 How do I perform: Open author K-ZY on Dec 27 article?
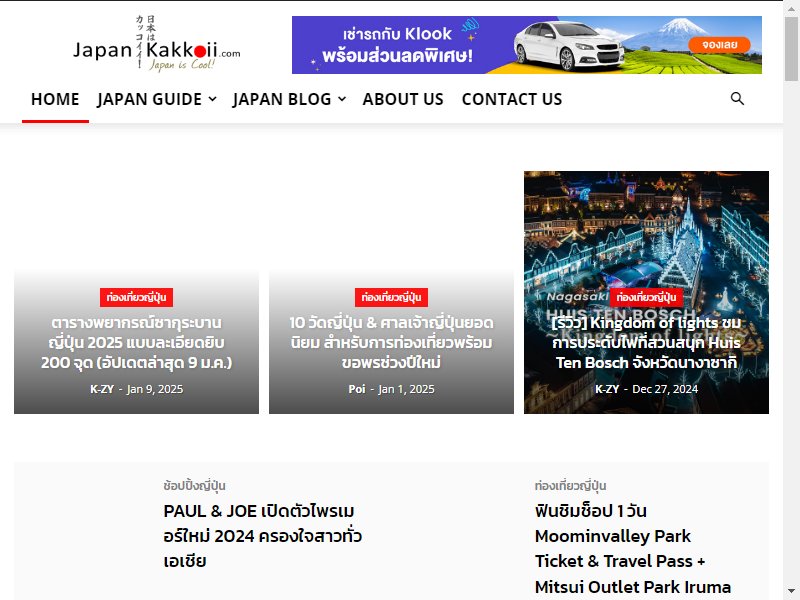607,389
